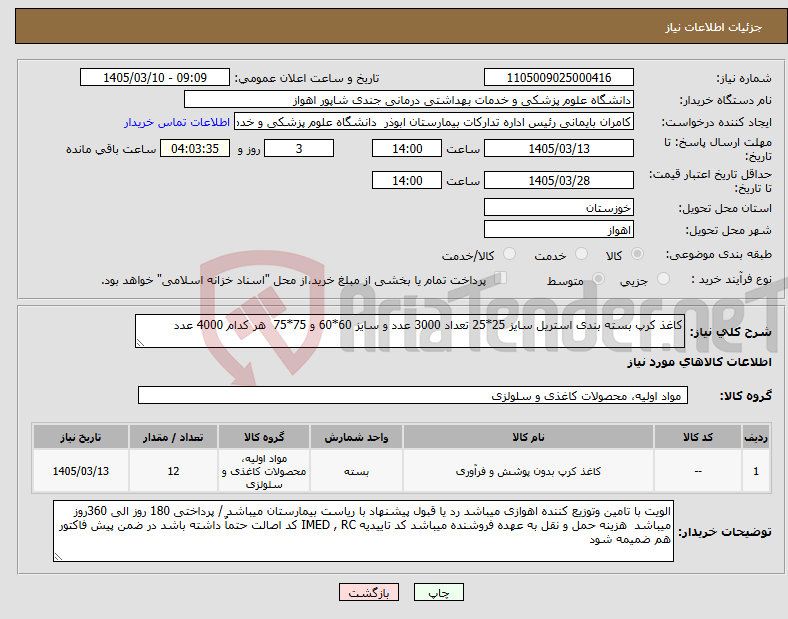Select the کالا radio button

[637, 254]
